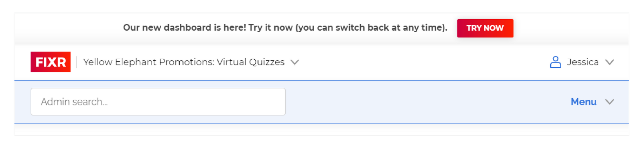The image size is (644, 147).
Task: Click the Jessica username text
Action: (x=582, y=62)
